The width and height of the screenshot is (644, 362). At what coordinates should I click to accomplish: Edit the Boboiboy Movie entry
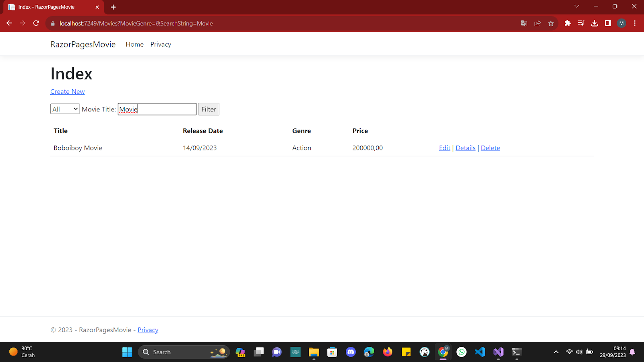444,148
